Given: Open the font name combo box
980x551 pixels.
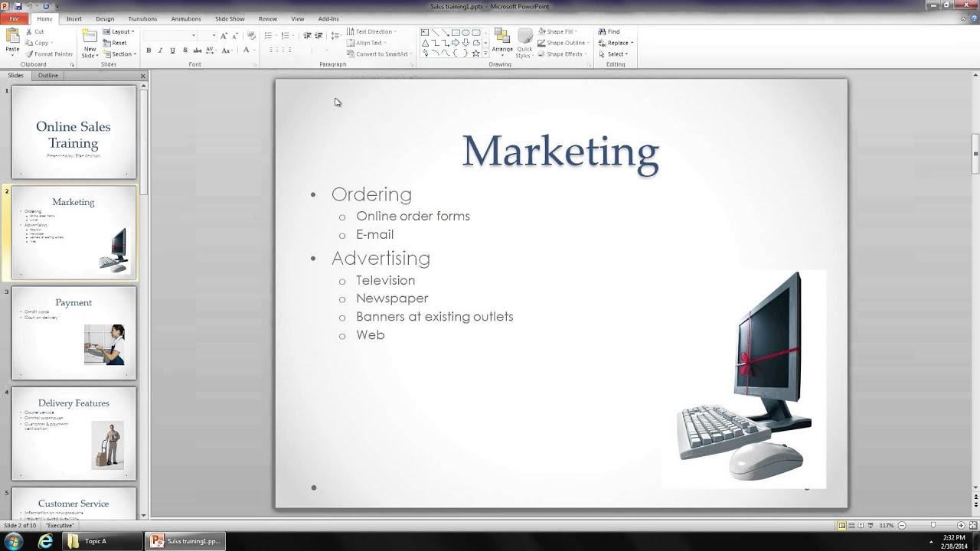Looking at the screenshot, I should pos(170,36).
